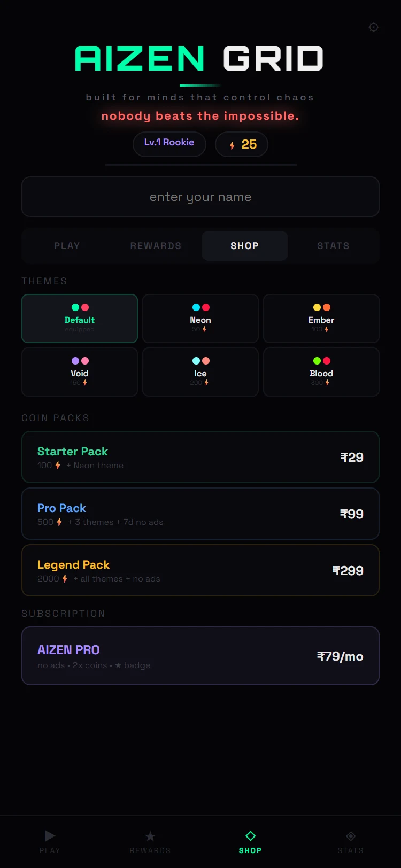Select the Blood theme tile
Viewport: 401px width, 868px height.
(321, 372)
